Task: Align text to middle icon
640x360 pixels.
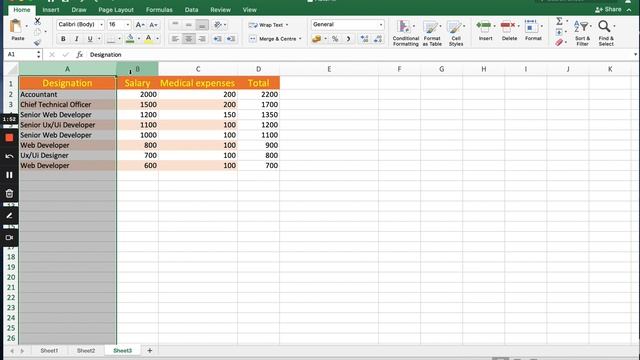Action: (189, 25)
